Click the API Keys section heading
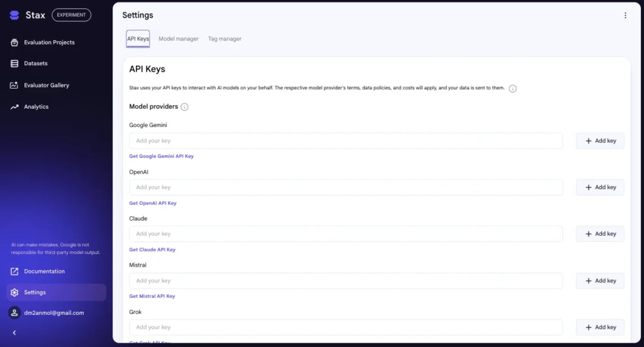This screenshot has width=644, height=347. click(147, 69)
